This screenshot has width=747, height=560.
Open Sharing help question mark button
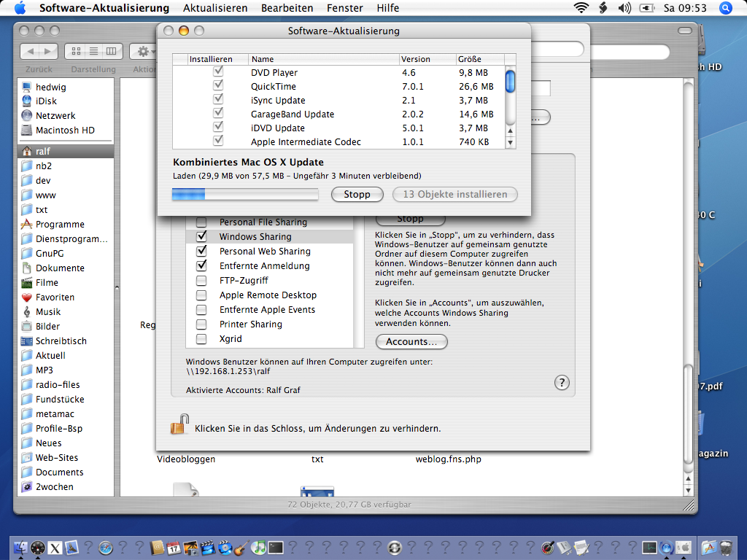tap(562, 382)
